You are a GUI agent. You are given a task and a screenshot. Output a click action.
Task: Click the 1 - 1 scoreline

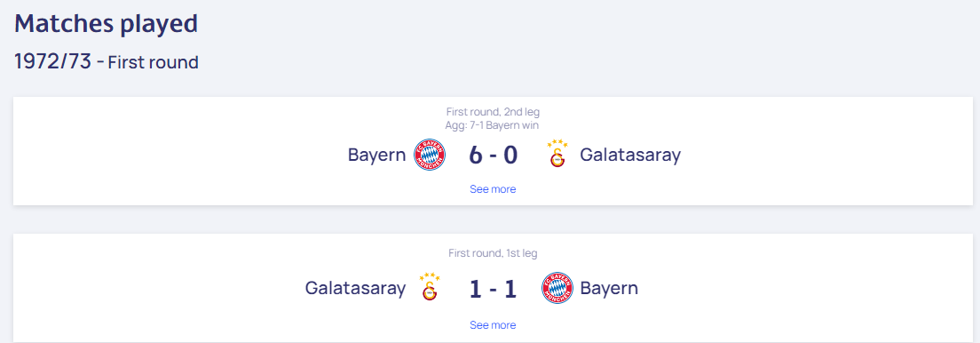tap(494, 289)
